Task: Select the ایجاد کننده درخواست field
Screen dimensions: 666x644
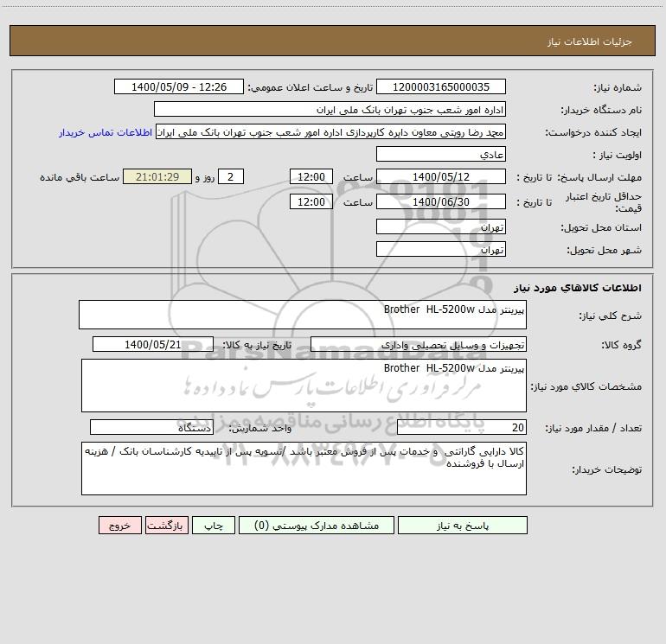Action: pos(331,131)
